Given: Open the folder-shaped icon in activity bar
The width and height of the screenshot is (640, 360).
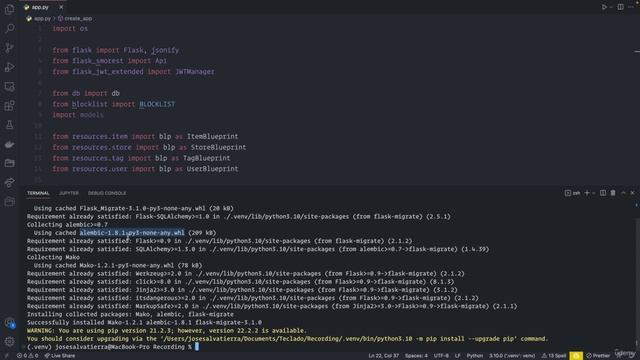Looking at the screenshot, I should point(9,163).
